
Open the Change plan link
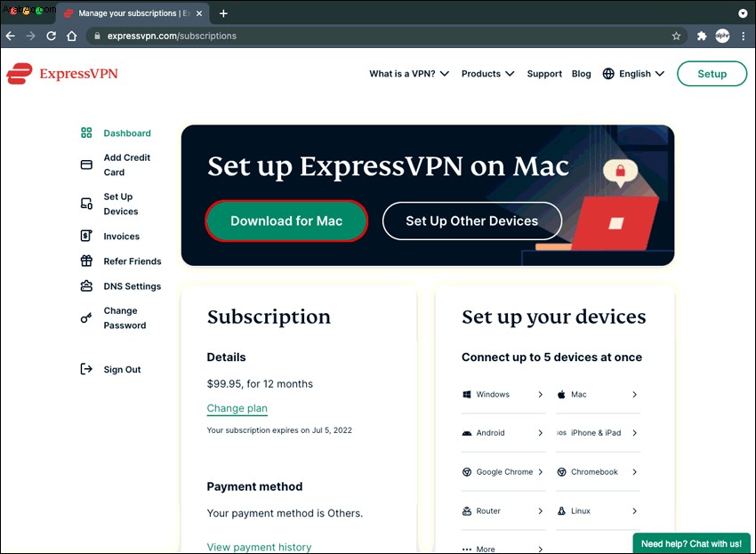[237, 408]
